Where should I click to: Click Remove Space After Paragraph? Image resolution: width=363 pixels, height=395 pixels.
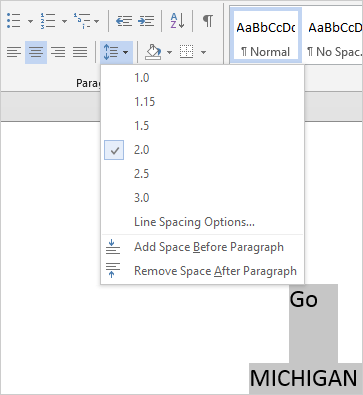pos(202,271)
